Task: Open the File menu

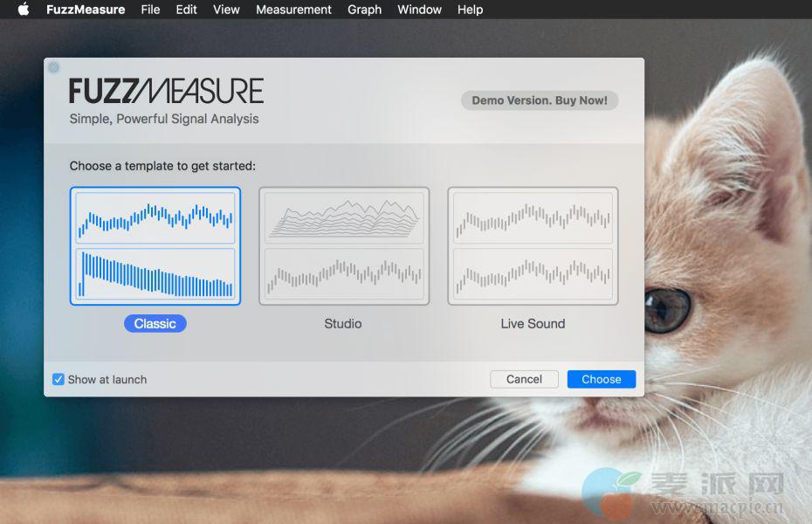Action: (150, 10)
